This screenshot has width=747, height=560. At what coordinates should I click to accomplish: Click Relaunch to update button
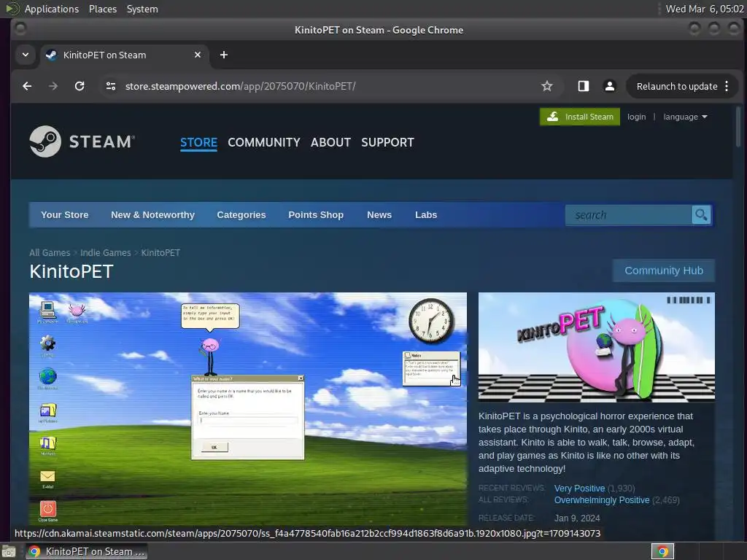point(676,86)
